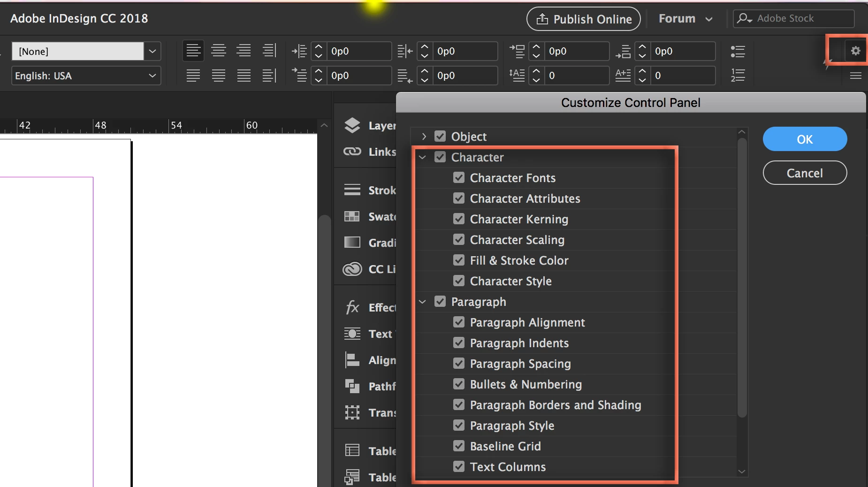Click the Align towards spine icon
The height and width of the screenshot is (487, 868).
269,51
